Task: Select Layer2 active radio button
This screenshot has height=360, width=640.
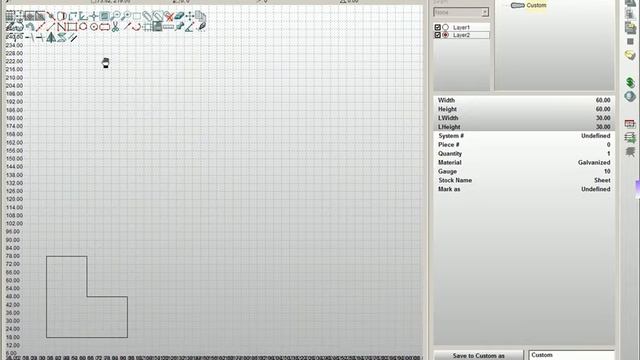Action: click(445, 35)
